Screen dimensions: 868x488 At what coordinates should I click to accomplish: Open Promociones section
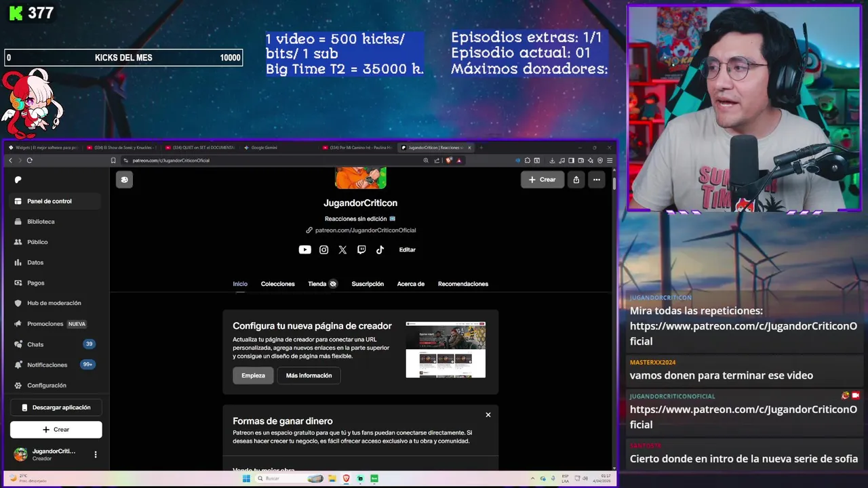point(56,324)
